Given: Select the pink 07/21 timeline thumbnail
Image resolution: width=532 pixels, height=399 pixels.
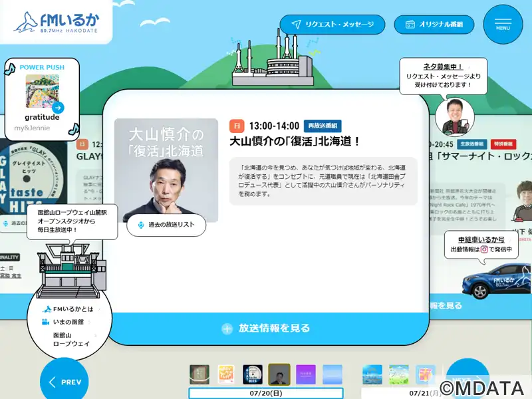Looking at the screenshot, I should point(426,374).
